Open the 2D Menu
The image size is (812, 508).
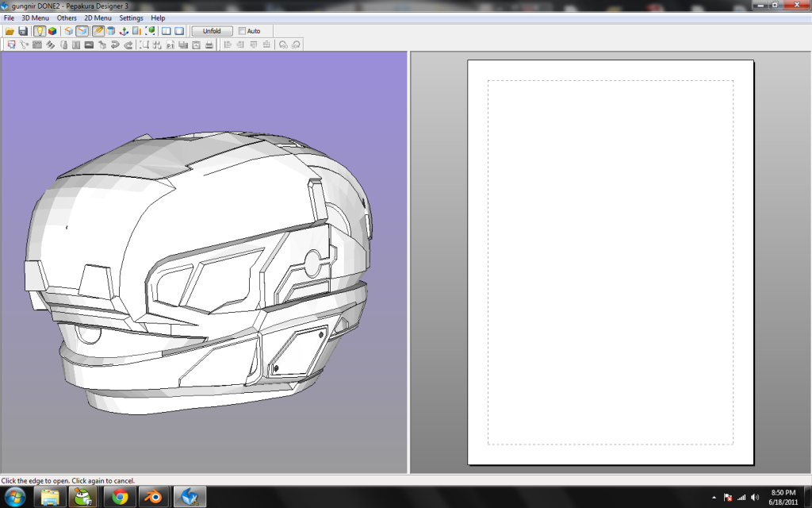point(98,17)
